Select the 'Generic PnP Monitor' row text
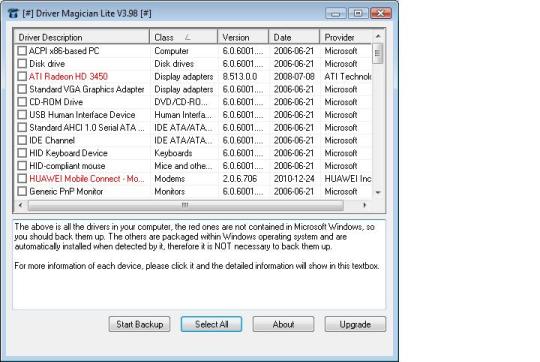 click(x=66, y=191)
